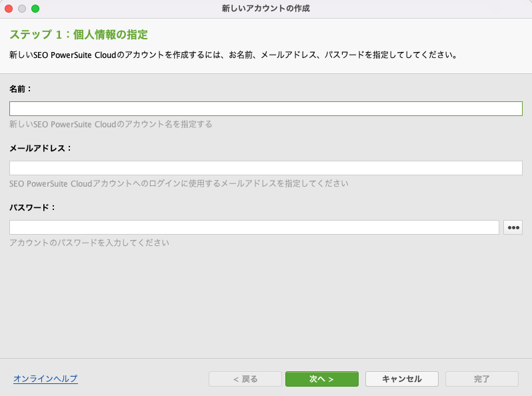
Task: Focus the メールアドレス email input field
Action: point(265,168)
